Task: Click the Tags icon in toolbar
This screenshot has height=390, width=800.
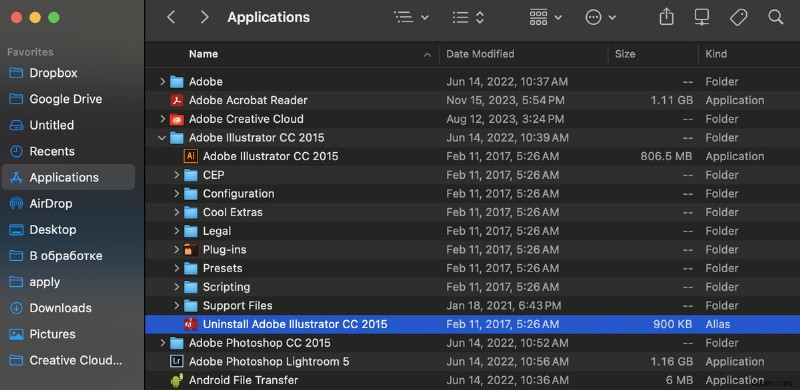Action: pyautogui.click(x=738, y=17)
